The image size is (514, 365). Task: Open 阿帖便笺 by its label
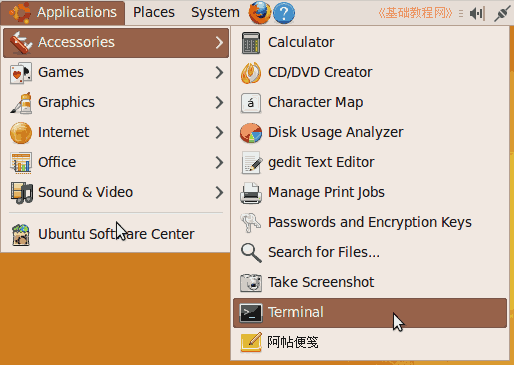click(x=293, y=342)
